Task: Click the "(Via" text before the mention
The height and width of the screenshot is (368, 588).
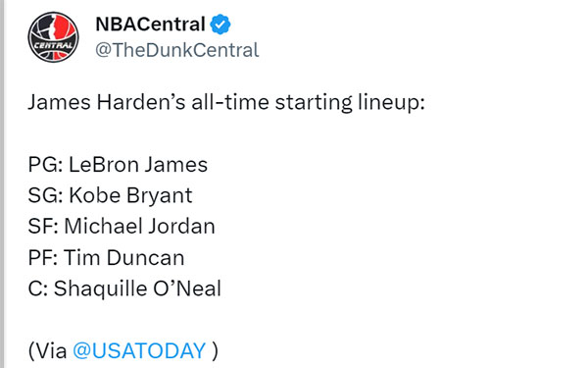Action: click(48, 351)
